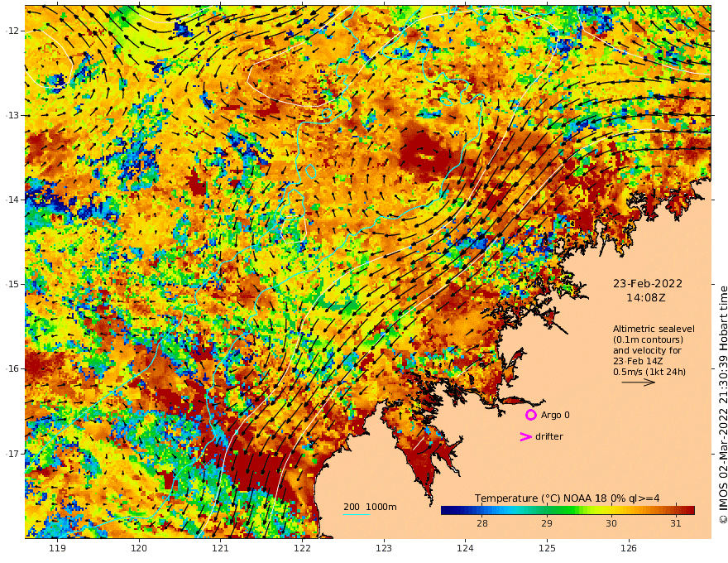Click longitude label 119 on the axis
The width and height of the screenshot is (728, 563).
click(x=57, y=548)
